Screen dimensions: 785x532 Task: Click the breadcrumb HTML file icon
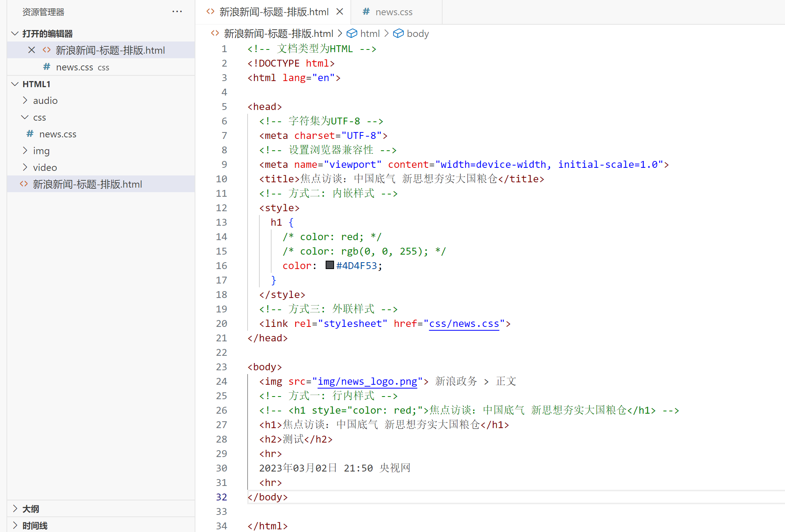(x=215, y=33)
